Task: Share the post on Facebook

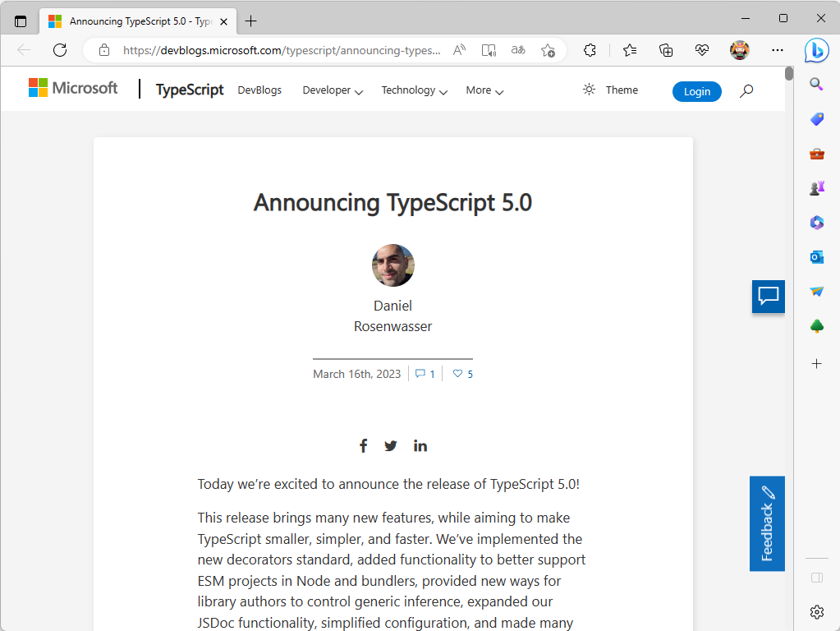Action: pyautogui.click(x=363, y=445)
